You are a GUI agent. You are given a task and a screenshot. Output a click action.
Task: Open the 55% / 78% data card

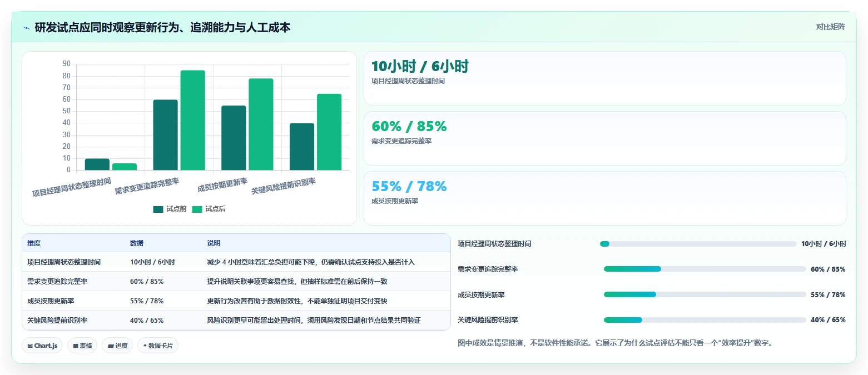click(604, 198)
